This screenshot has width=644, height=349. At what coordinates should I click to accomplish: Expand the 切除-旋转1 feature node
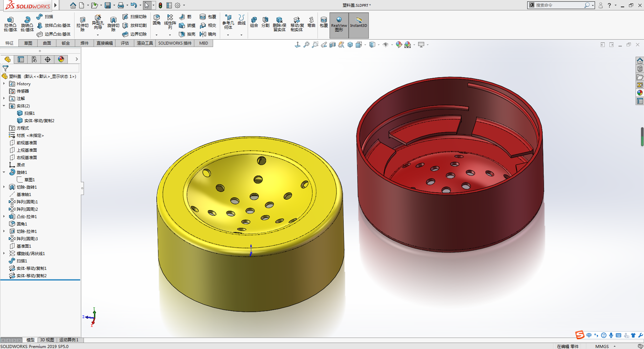pyautogui.click(x=4, y=187)
